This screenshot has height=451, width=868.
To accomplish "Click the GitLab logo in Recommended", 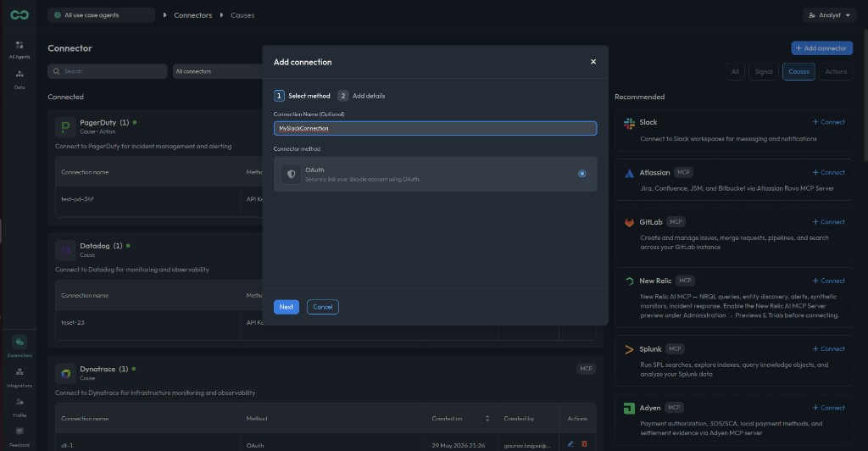I will click(629, 222).
